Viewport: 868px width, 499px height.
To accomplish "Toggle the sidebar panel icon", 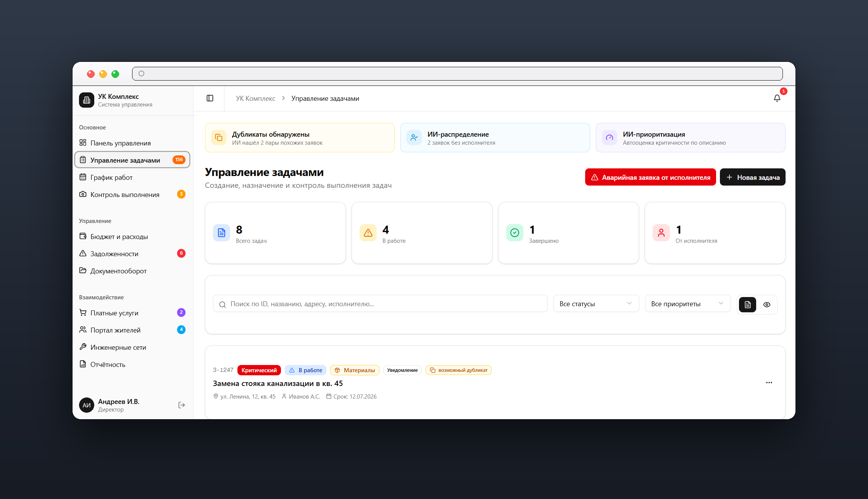I will (x=210, y=98).
